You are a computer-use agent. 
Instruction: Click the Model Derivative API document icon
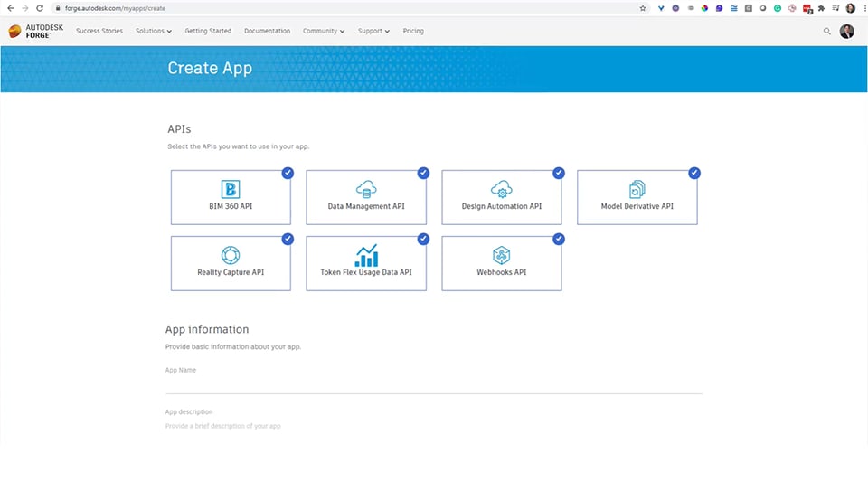coord(637,189)
